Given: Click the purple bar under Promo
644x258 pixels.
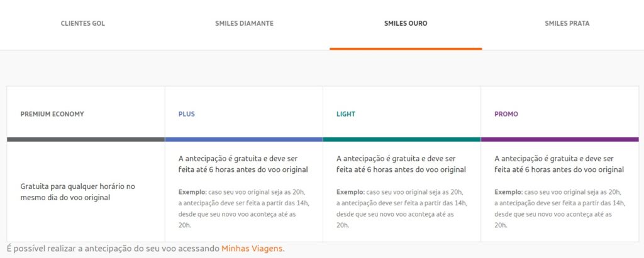Looking at the screenshot, I should click(560, 139).
